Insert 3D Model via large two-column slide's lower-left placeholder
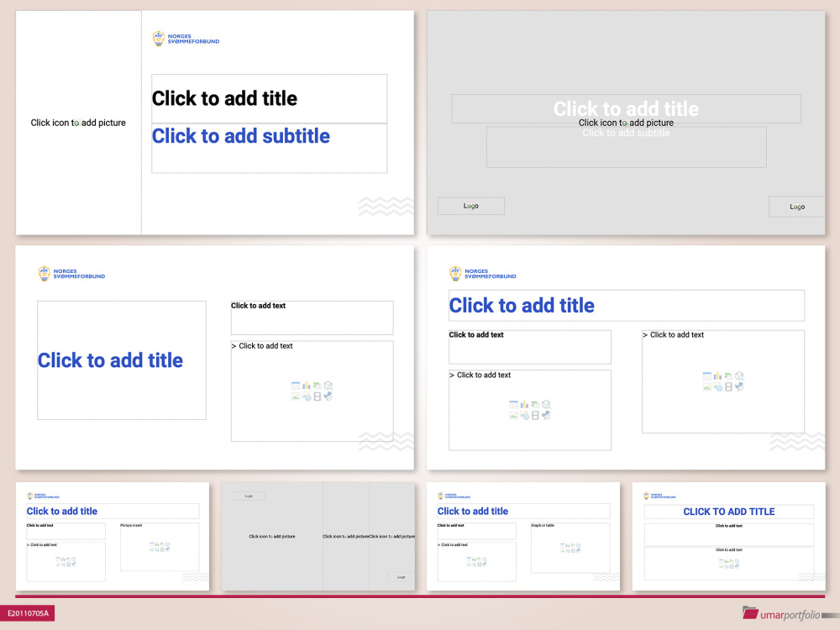This screenshot has height=630, width=840. [x=546, y=405]
